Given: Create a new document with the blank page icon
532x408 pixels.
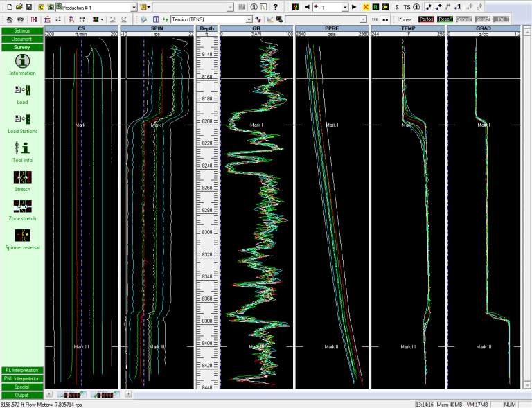Looking at the screenshot, I should pos(10,7).
